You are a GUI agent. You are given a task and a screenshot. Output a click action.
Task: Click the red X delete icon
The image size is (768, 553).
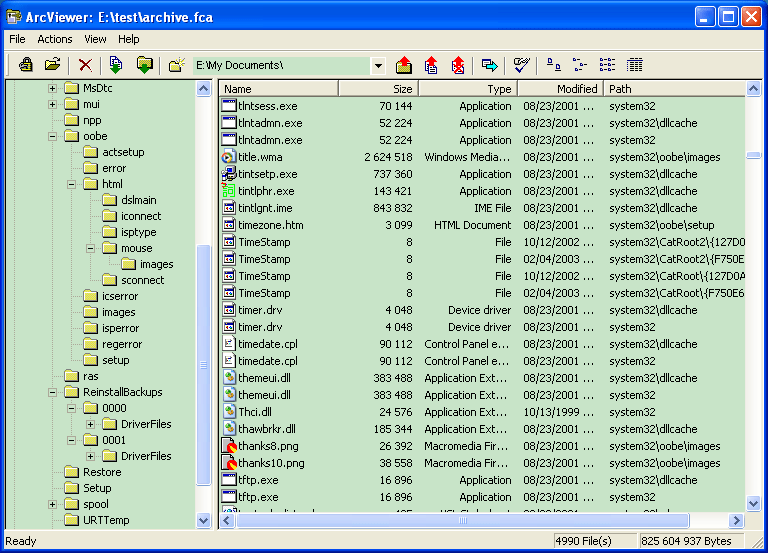pyautogui.click(x=85, y=65)
